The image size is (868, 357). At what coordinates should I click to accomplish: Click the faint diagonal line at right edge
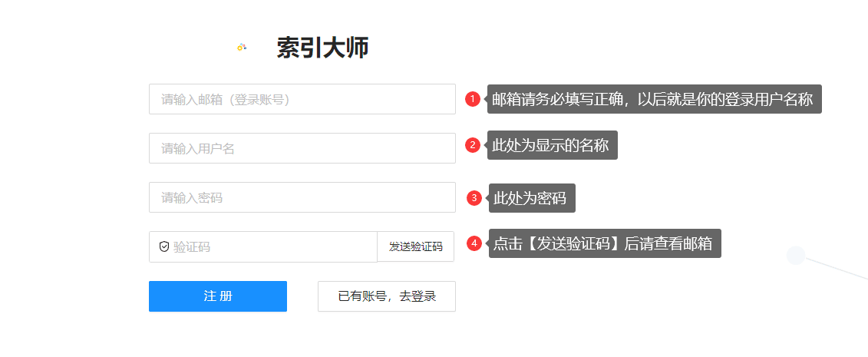[x=837, y=266]
